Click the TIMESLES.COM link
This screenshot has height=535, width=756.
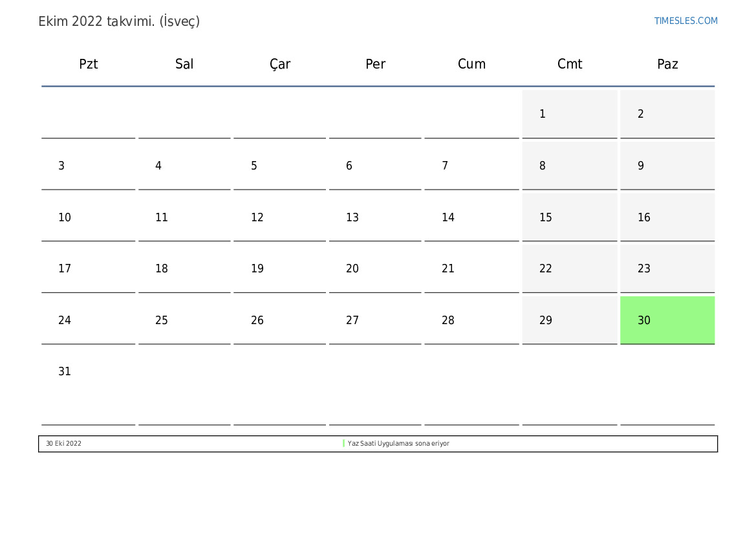tap(686, 21)
